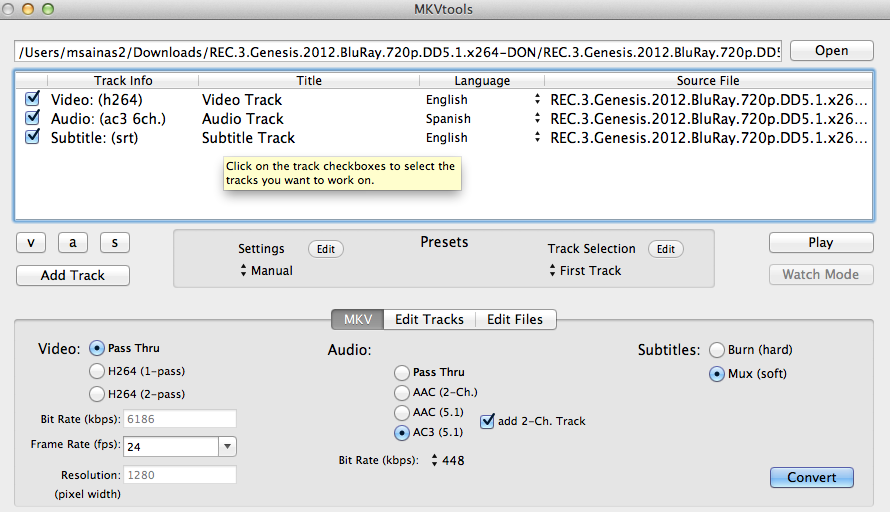
Task: Select AAC (2-Ch.) audio option
Action: click(402, 393)
